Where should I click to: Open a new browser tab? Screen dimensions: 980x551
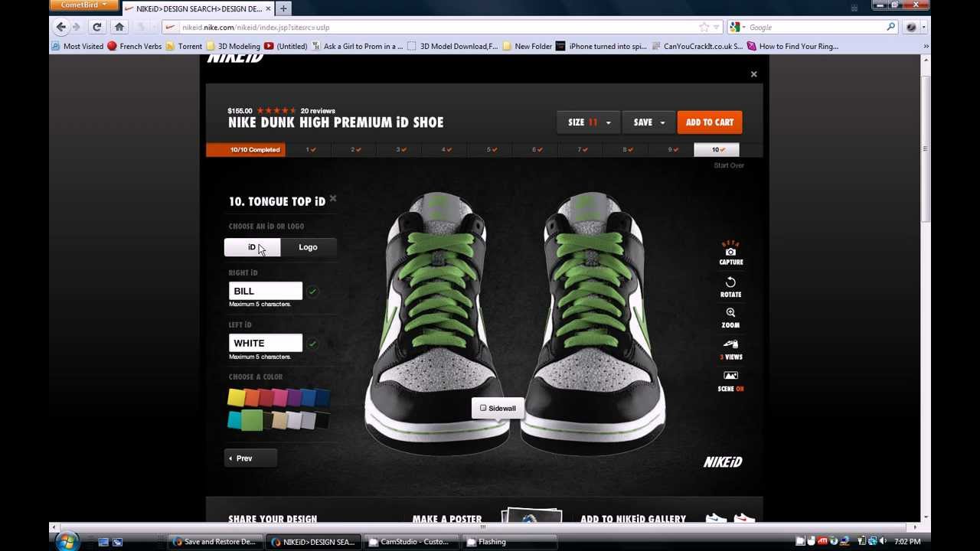[x=283, y=8]
